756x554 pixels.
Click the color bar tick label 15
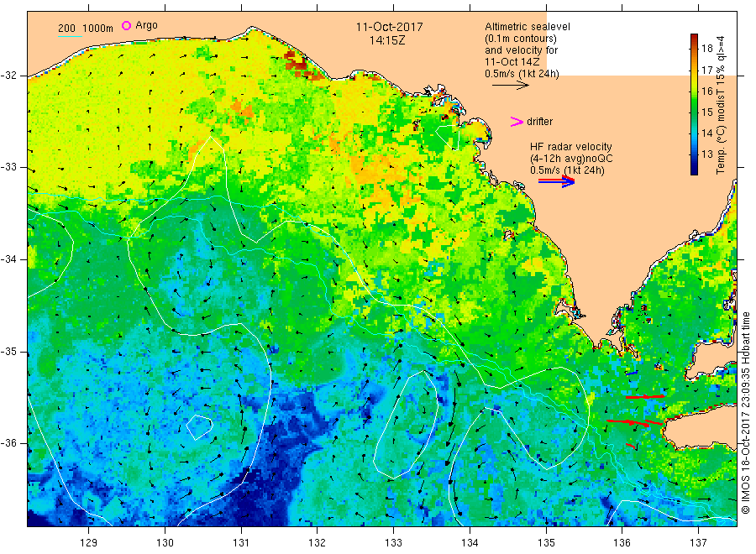(x=706, y=112)
